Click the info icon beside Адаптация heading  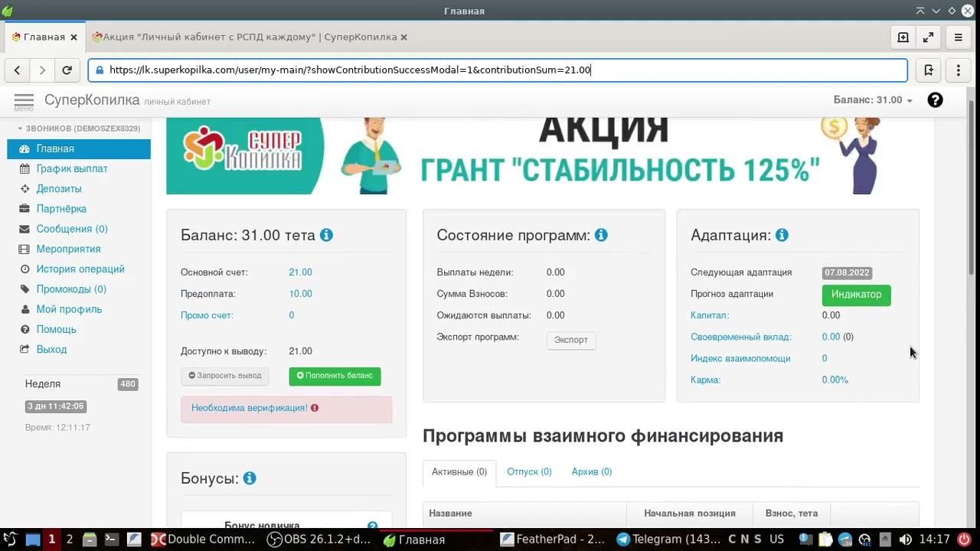tap(782, 235)
